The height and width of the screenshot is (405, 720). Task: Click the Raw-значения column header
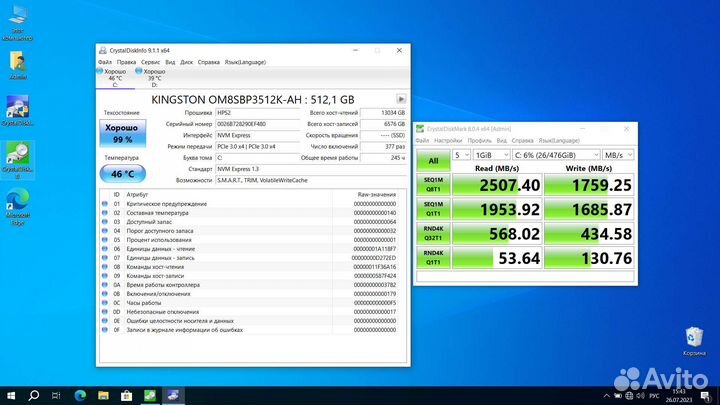377,195
